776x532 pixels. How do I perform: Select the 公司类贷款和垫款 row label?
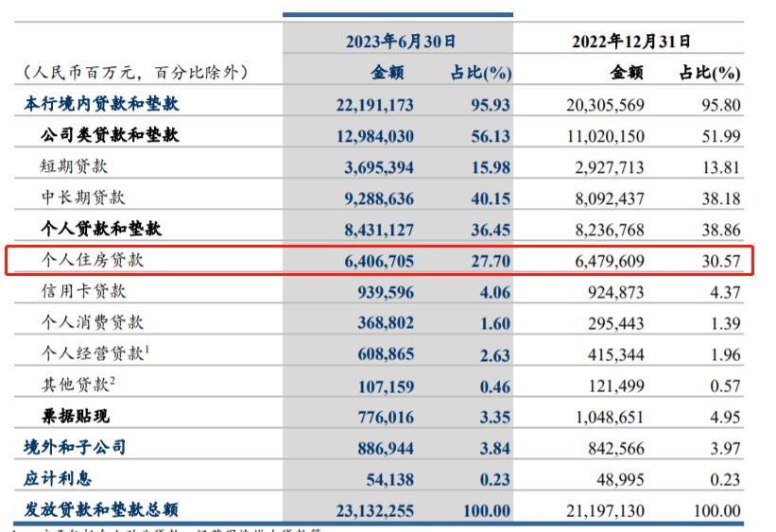(110, 135)
